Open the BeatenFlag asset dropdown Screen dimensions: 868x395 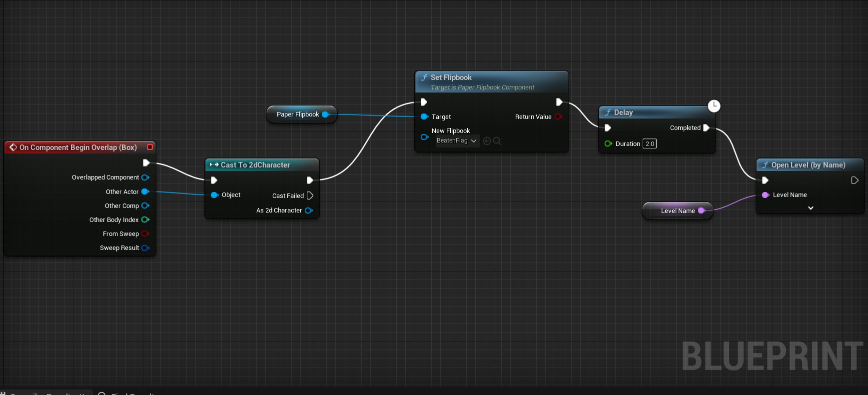point(457,141)
